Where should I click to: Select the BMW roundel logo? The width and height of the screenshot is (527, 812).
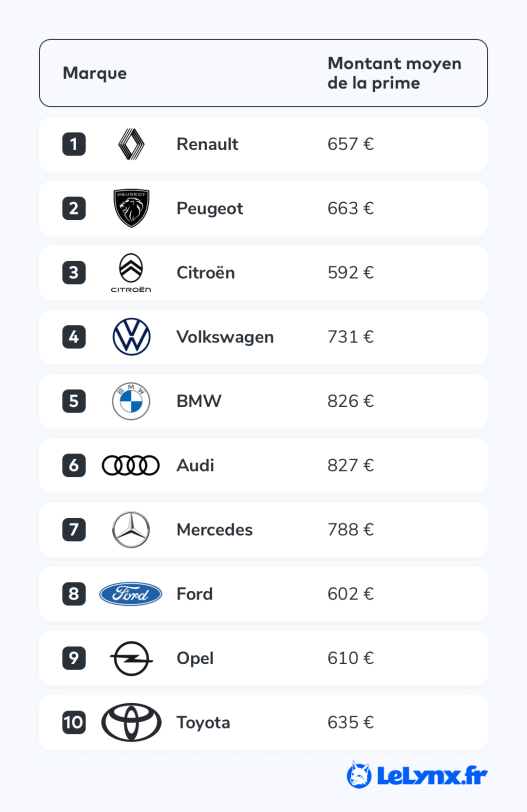131,401
